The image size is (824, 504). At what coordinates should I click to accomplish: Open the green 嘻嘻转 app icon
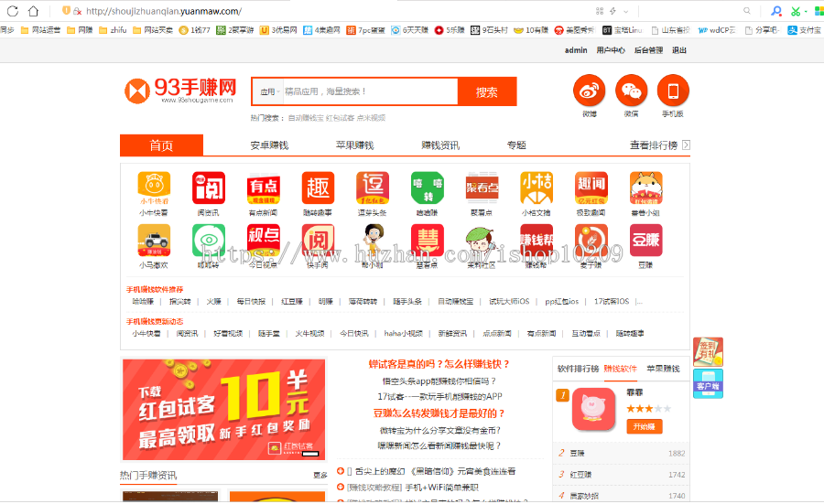pos(428,188)
